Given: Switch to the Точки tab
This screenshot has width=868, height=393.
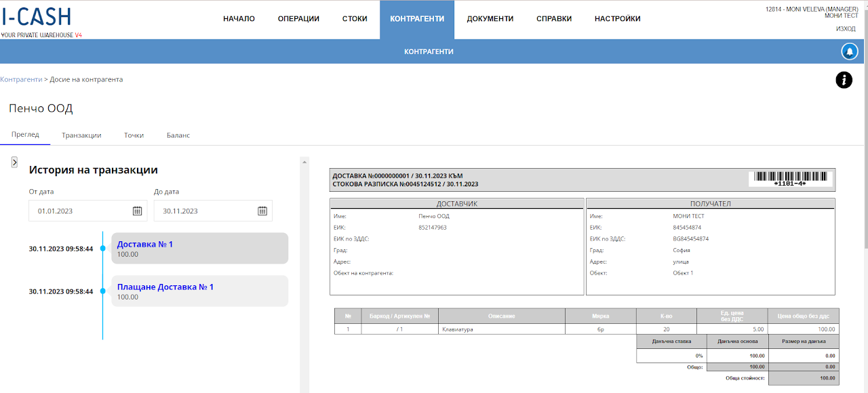Looking at the screenshot, I should (134, 135).
